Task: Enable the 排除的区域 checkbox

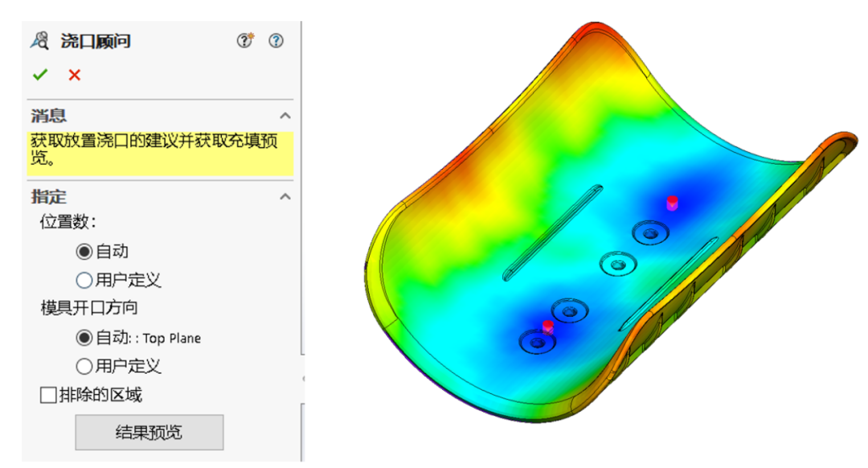Action: tap(49, 396)
